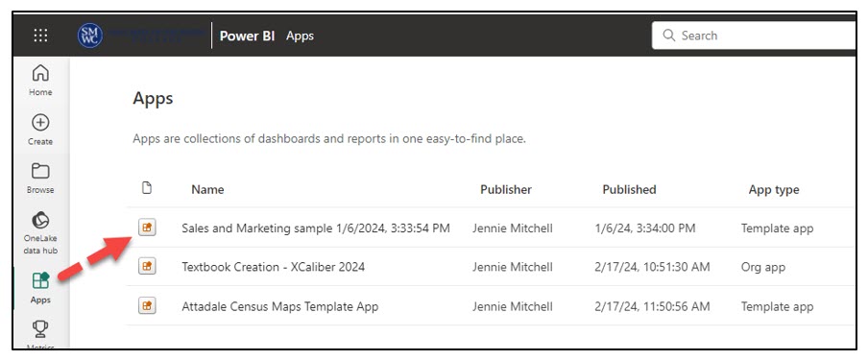Open Attadale Census Maps Template App
The width and height of the screenshot is (868, 360).
280,306
